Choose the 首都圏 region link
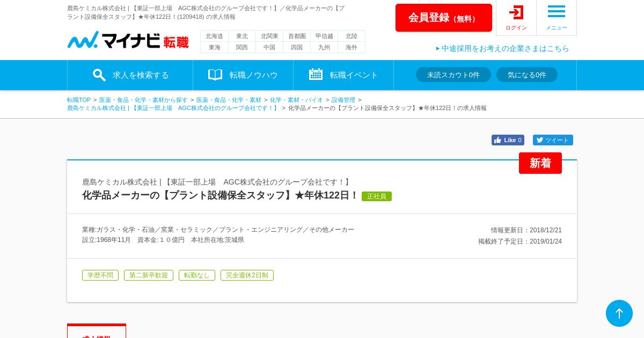 (297, 36)
